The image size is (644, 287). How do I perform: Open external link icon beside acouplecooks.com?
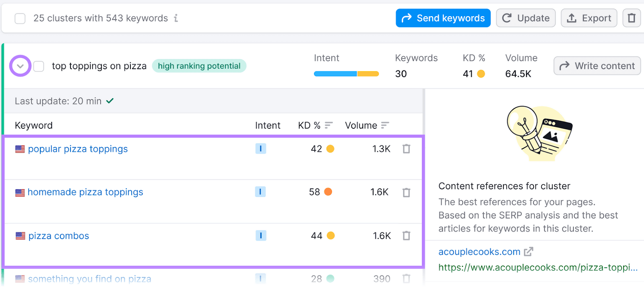[528, 252]
